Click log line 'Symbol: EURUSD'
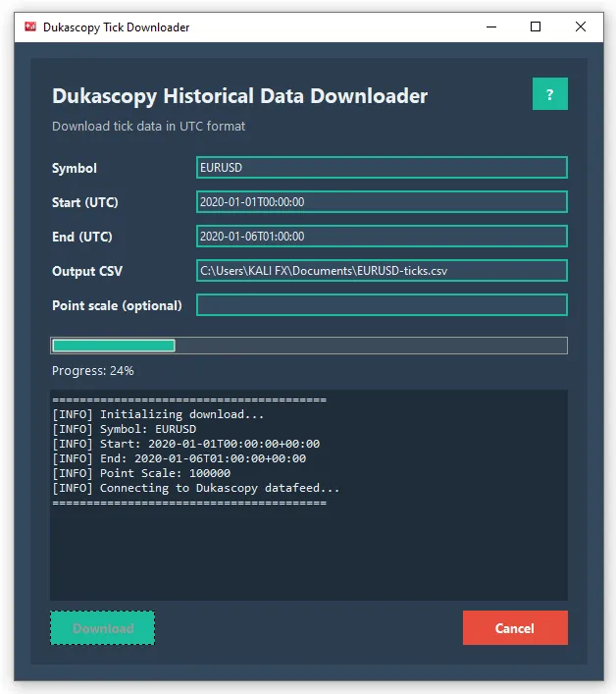Screen dimensions: 616x694 coord(125,429)
